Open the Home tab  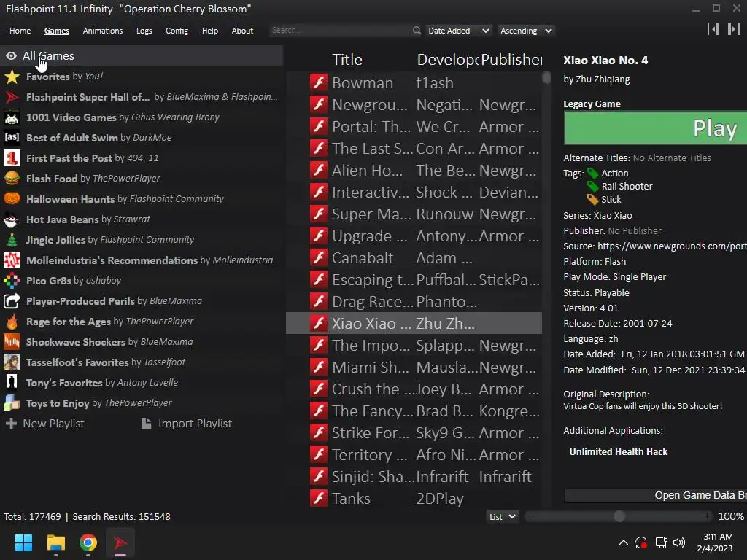click(20, 31)
